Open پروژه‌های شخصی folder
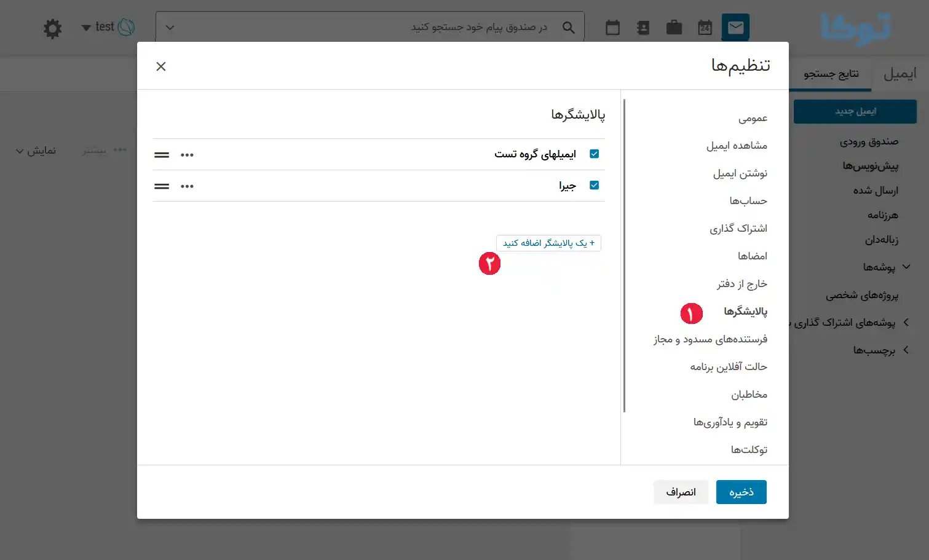This screenshot has height=560, width=929. 862,295
